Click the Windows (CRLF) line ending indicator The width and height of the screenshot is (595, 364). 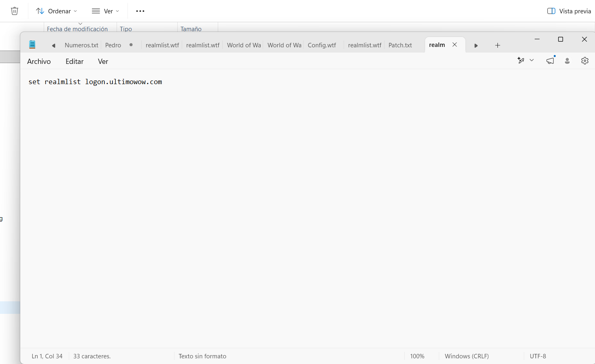(x=467, y=356)
